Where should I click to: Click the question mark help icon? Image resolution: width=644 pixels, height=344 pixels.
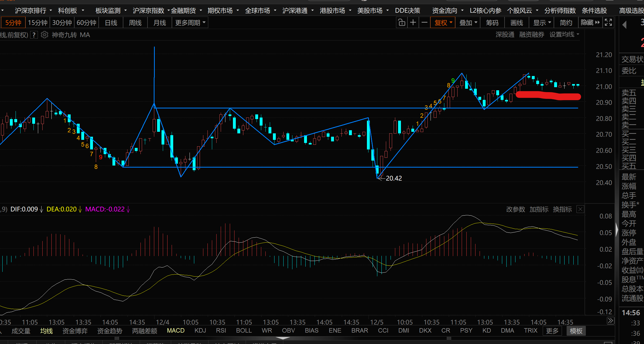click(34, 35)
